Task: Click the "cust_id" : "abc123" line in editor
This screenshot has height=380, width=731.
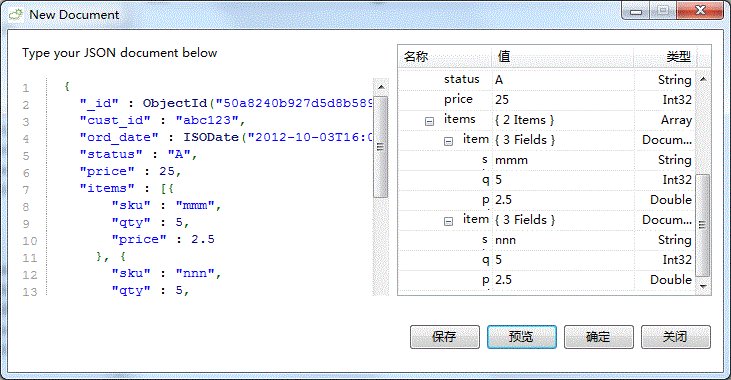Action: [x=162, y=120]
